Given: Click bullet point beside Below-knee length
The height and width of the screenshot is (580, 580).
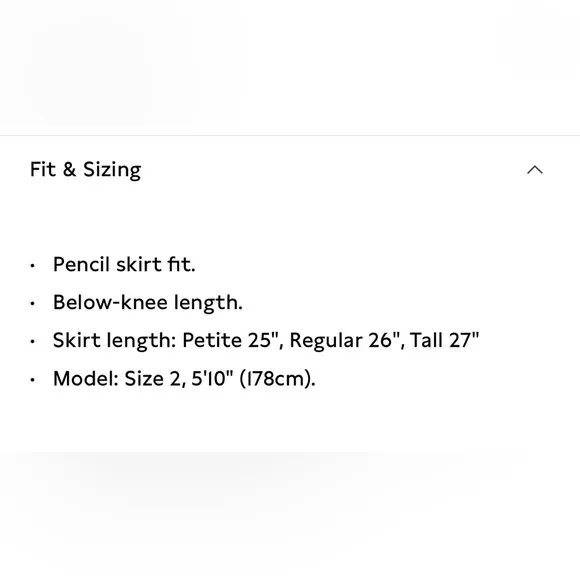Looking at the screenshot, I should coord(33,304).
